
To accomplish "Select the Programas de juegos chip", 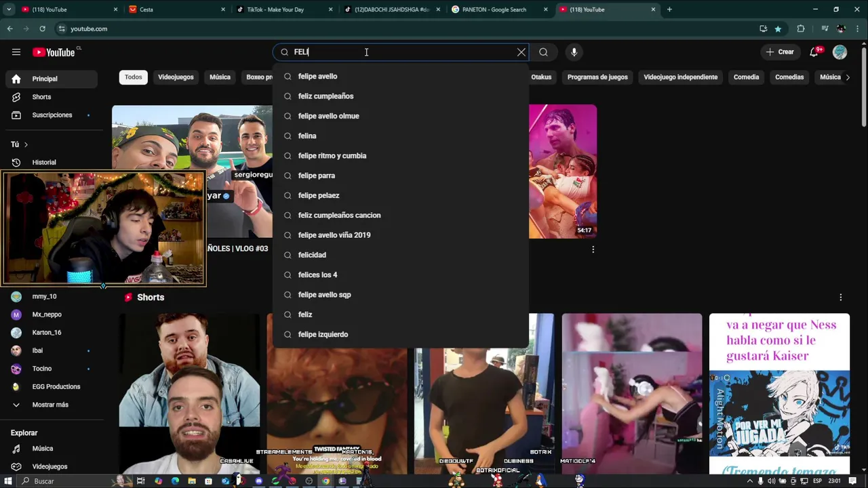I will click(597, 77).
